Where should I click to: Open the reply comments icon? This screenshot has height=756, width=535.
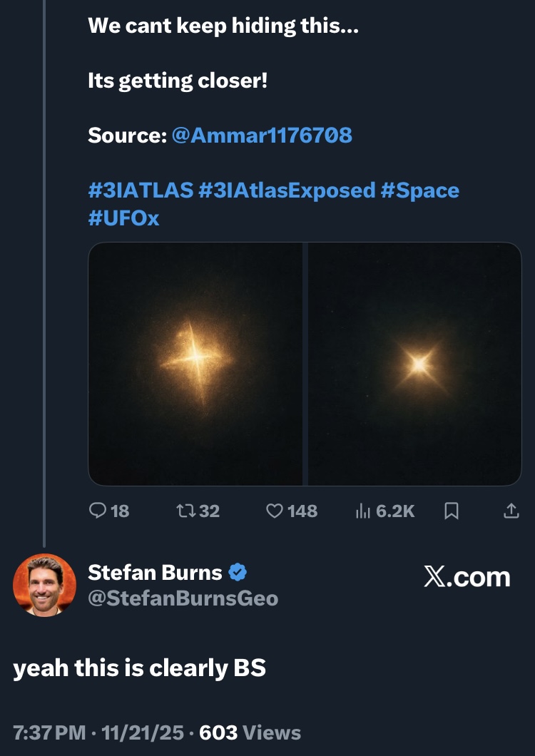pyautogui.click(x=98, y=511)
